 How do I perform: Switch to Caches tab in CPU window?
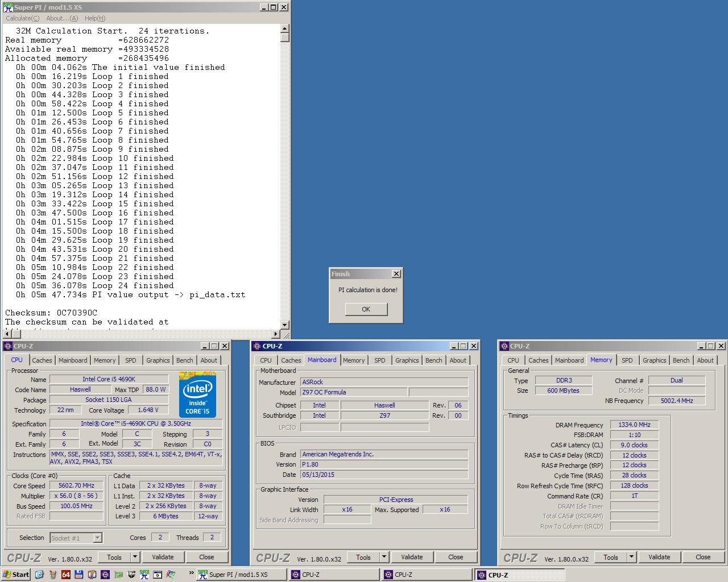click(42, 360)
